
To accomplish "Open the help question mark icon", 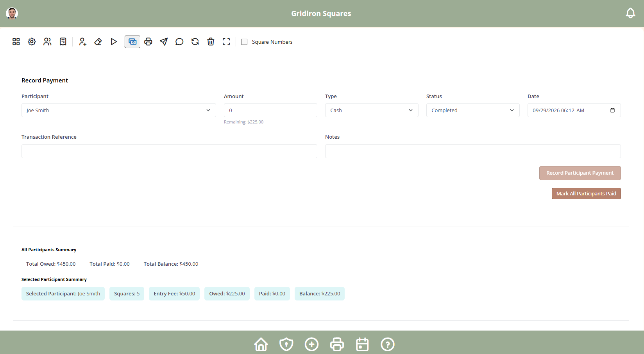I will (388, 344).
